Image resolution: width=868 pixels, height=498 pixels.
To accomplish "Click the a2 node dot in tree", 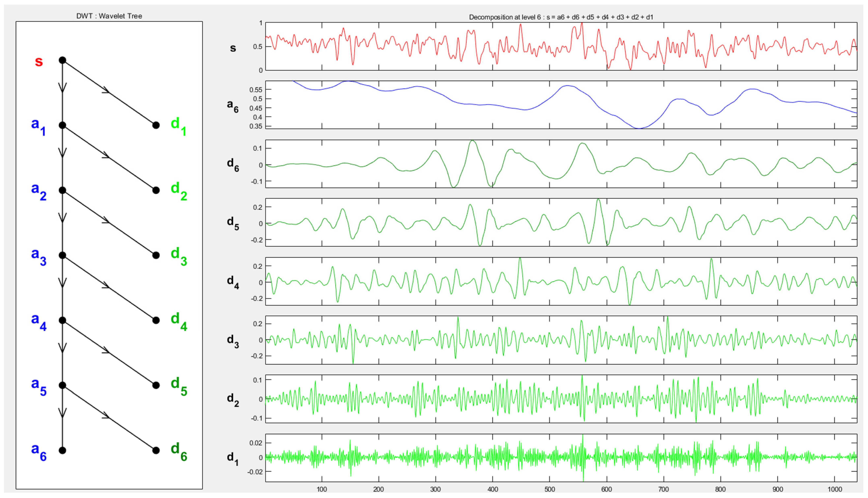I will tap(62, 190).
